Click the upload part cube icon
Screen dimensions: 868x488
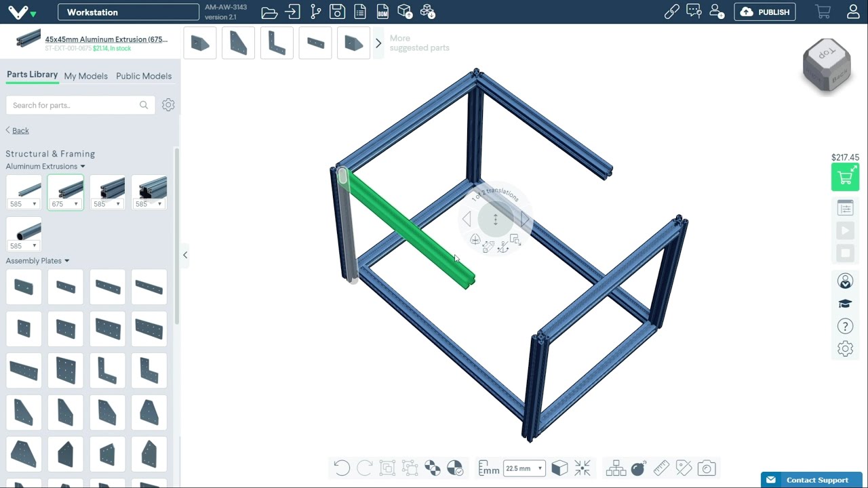click(x=405, y=12)
